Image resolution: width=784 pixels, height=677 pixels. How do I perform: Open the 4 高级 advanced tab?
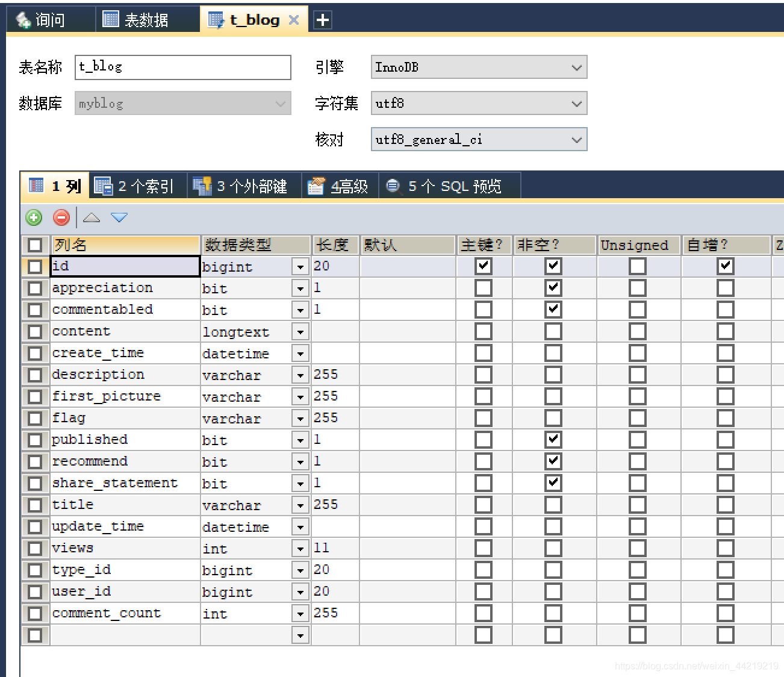click(x=340, y=186)
